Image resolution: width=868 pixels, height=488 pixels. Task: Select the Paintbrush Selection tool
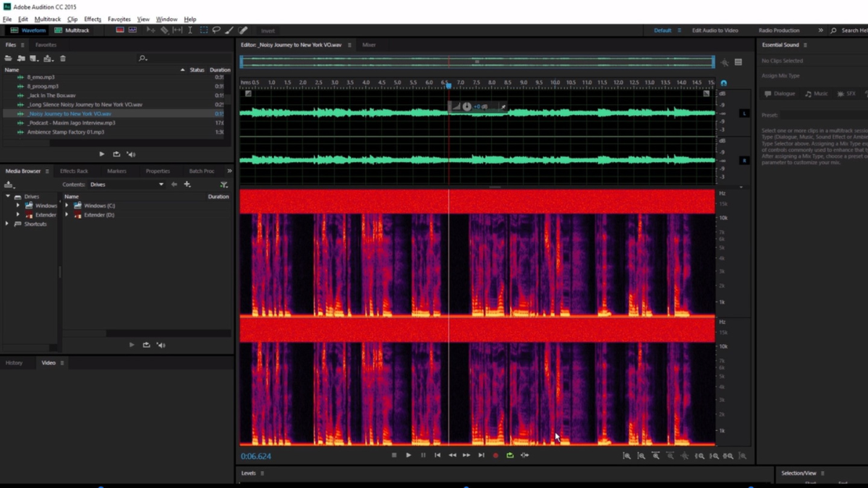(x=229, y=30)
